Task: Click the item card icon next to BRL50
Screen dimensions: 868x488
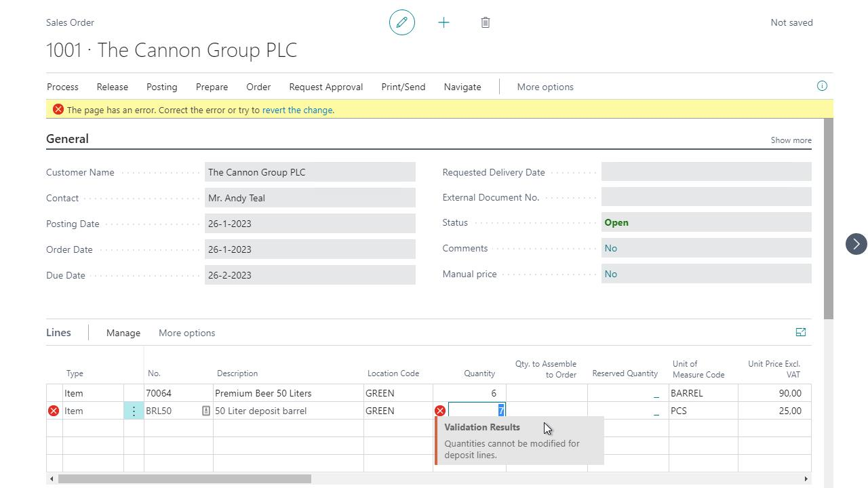Action: [206, 411]
